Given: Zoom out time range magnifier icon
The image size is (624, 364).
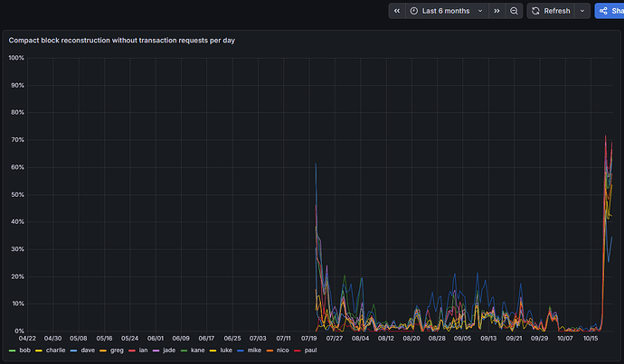Looking at the screenshot, I should point(514,11).
